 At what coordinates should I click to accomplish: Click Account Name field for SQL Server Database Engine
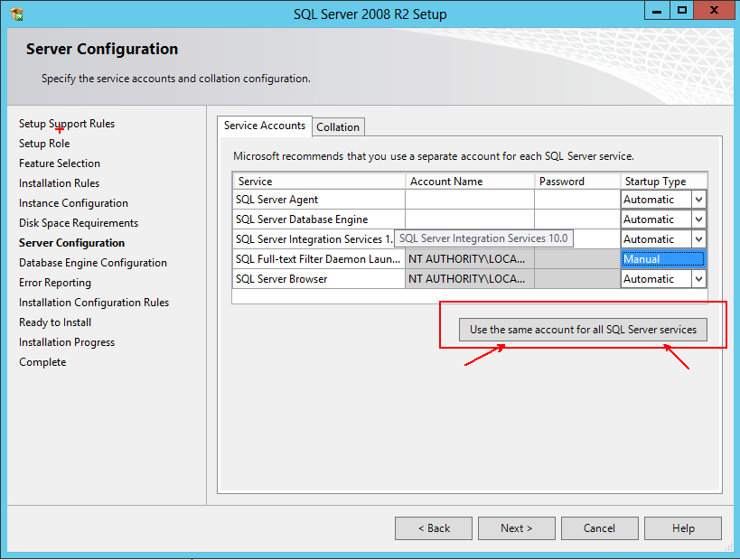click(x=470, y=219)
